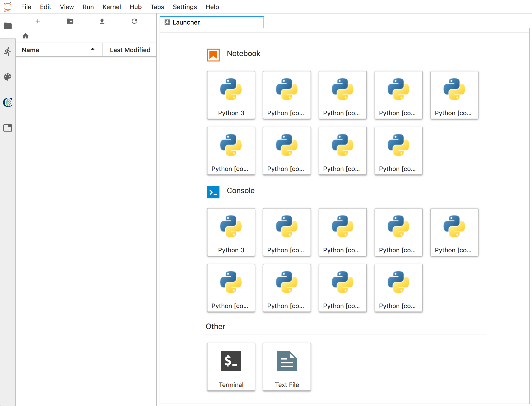This screenshot has width=532, height=406.
Task: Open the Edit menu
Action: 45,7
